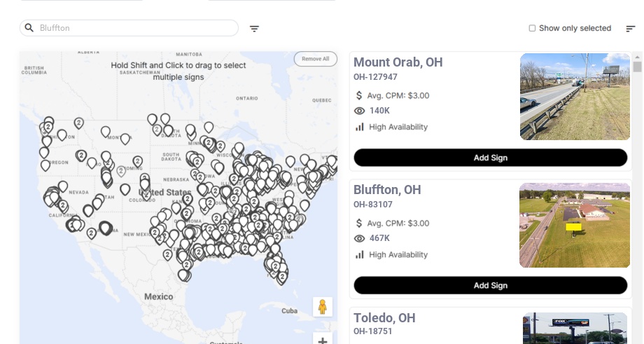Click the Bluffton, OH listing title
Viewport: 644px width, 344px height.
pyautogui.click(x=387, y=189)
